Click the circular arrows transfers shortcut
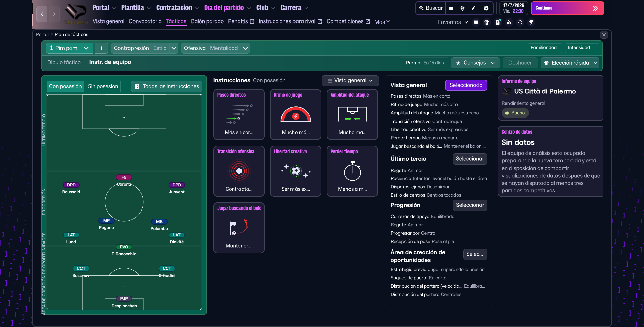644x327 pixels. [520, 22]
